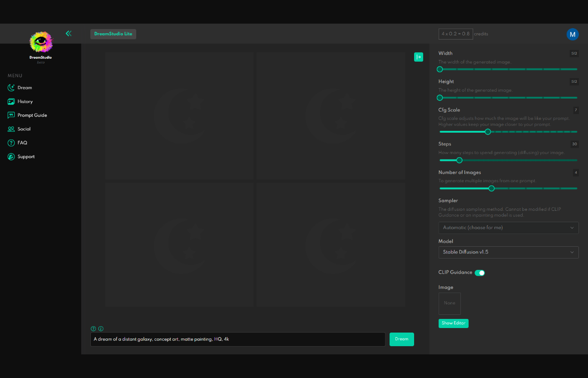Collapse the settings panel with arrow icon

[419, 57]
